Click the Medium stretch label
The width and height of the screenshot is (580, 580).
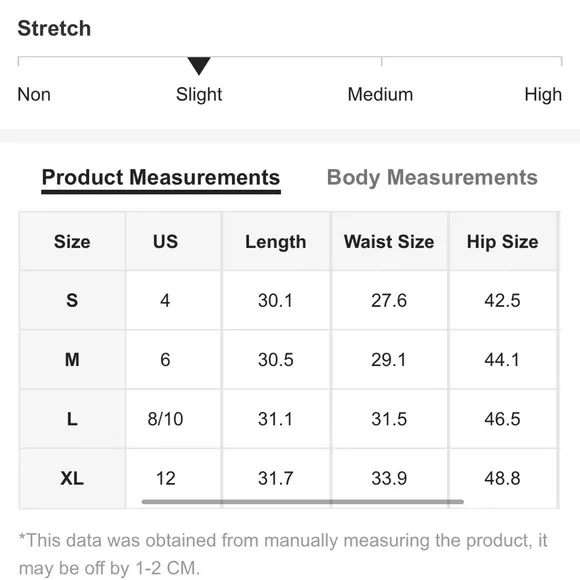click(x=380, y=94)
